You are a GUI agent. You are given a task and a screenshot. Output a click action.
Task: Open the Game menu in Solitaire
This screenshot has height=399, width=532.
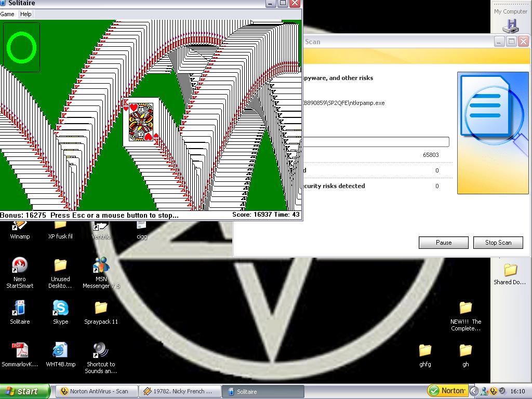point(7,14)
